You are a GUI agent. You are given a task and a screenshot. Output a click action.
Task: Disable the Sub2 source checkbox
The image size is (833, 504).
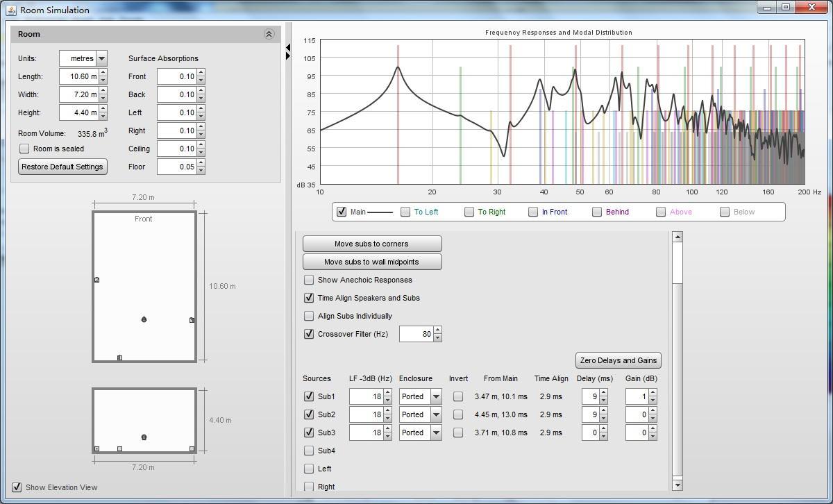(309, 414)
